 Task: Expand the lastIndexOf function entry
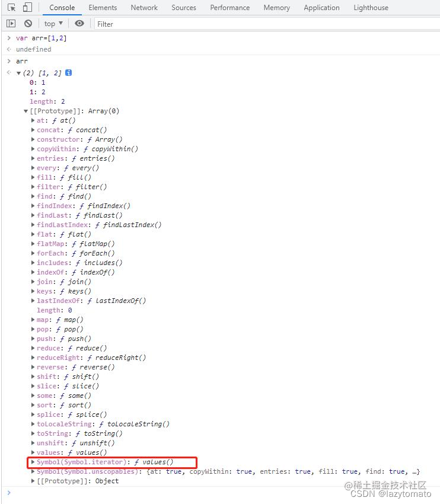[33, 301]
